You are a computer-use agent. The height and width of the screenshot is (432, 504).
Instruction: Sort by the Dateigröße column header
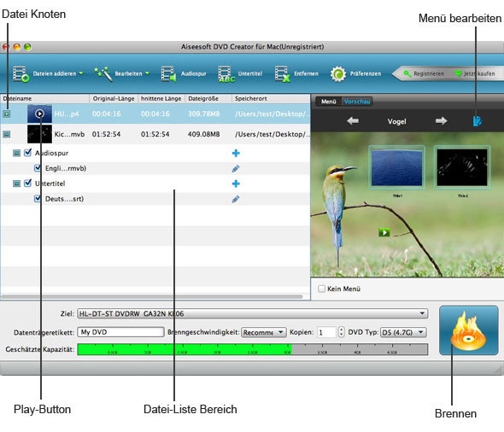click(208, 98)
